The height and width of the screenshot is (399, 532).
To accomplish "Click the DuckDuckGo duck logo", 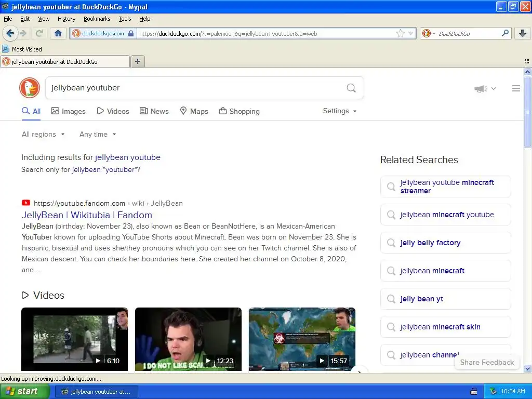I will click(30, 88).
